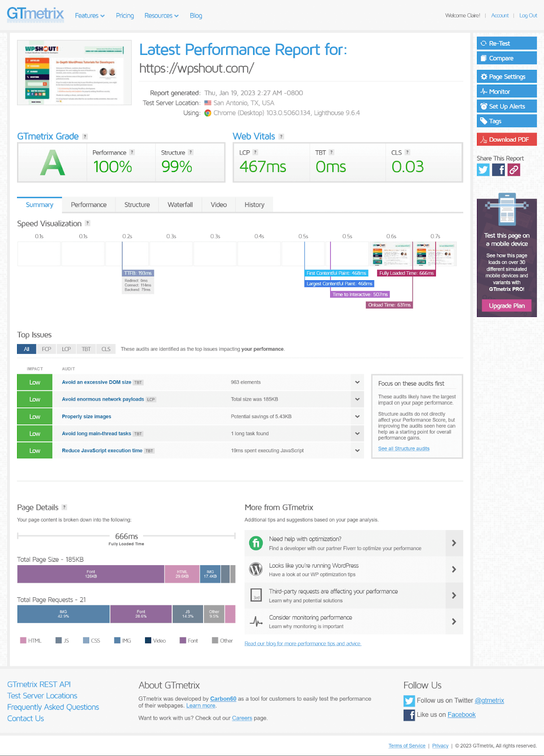Click the Upgrade Plan button

pos(507,306)
